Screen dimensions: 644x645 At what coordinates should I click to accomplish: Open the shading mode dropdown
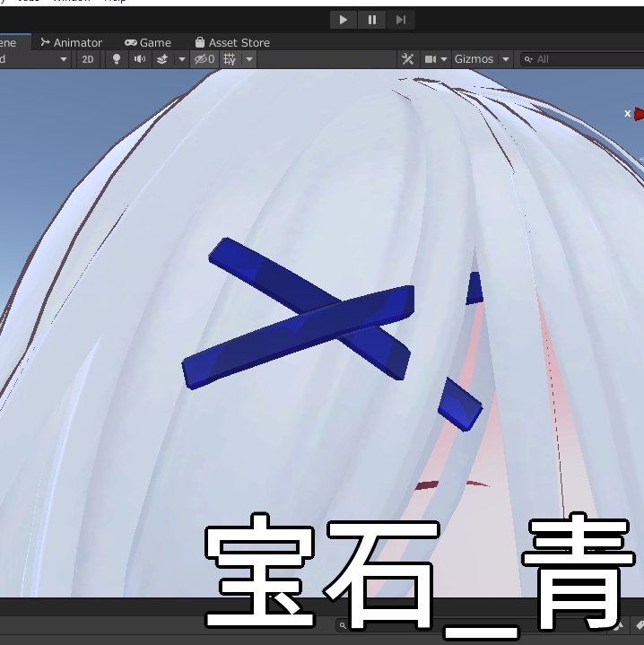pyautogui.click(x=35, y=59)
